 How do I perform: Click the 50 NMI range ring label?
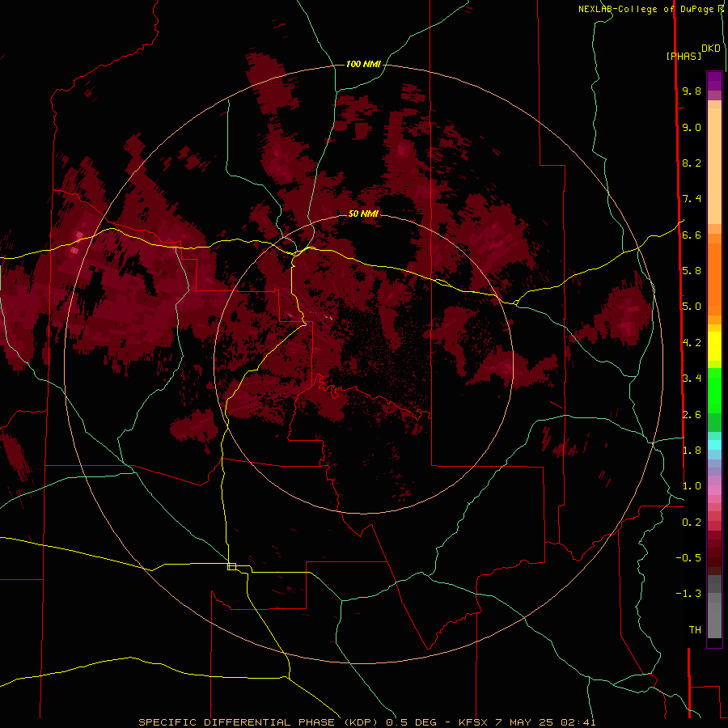click(x=363, y=214)
